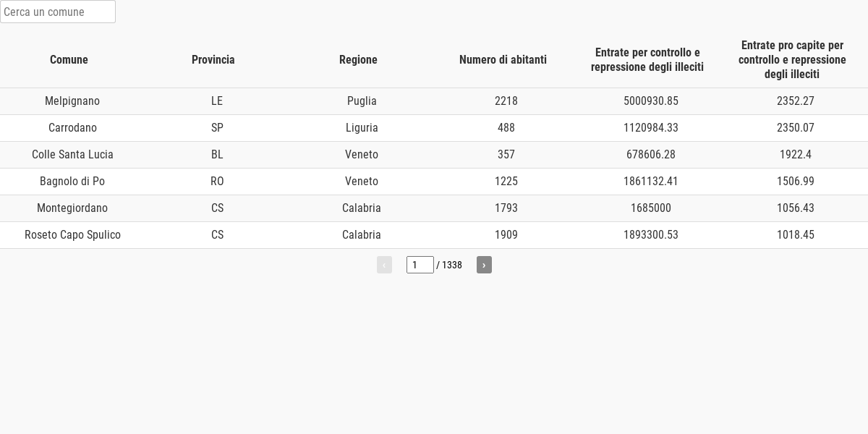Click the Montegiordano comune entry

(x=72, y=208)
